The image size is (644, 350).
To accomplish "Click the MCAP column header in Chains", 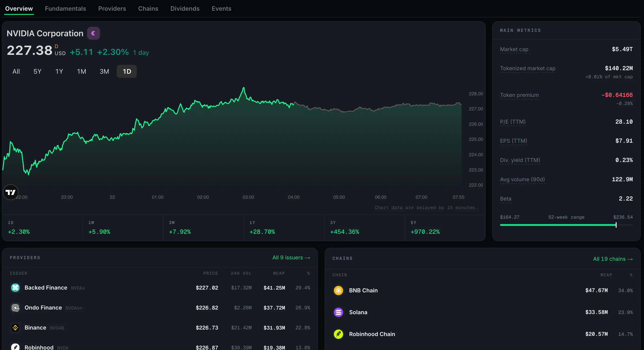I will [606, 275].
